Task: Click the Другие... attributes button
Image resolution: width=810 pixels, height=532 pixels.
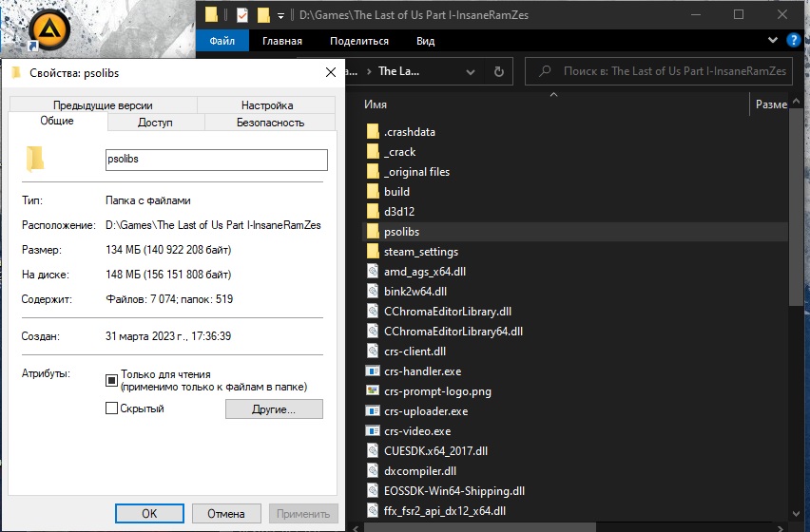Action: [274, 409]
